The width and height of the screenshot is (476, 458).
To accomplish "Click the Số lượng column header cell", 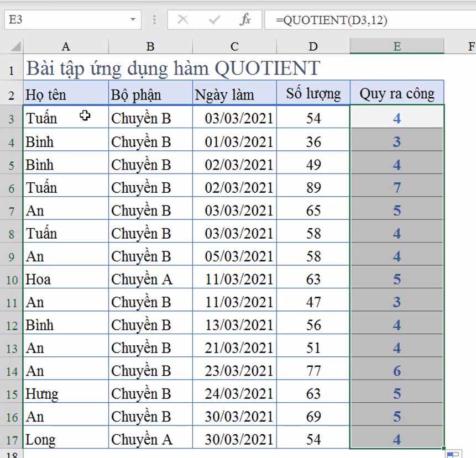I will 313,93.
